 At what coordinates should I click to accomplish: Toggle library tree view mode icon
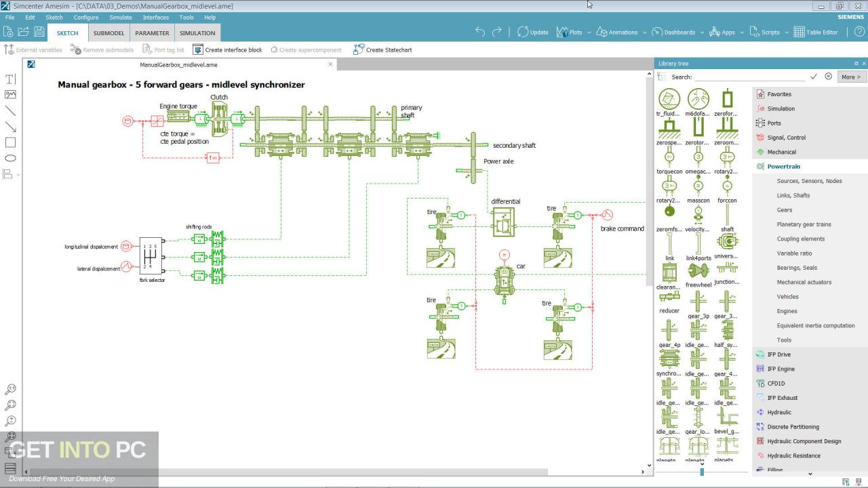[662, 77]
